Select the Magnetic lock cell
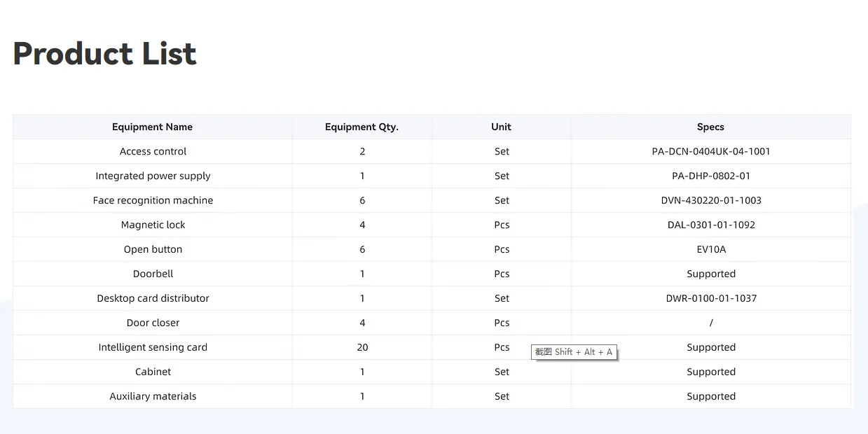The width and height of the screenshot is (868, 434). coord(153,225)
